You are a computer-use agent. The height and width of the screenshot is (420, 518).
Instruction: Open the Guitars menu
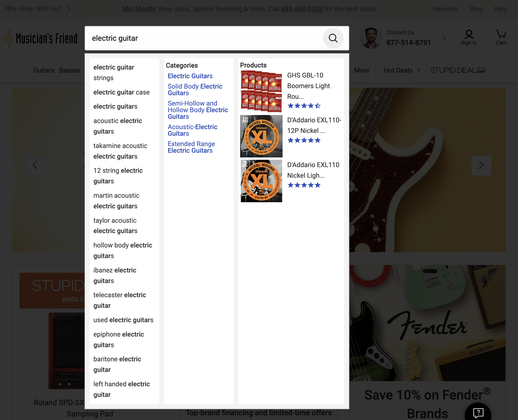tap(44, 70)
